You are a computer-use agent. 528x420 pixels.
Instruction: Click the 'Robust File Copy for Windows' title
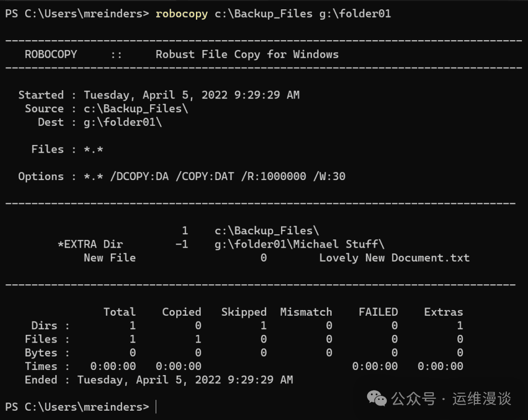(247, 54)
